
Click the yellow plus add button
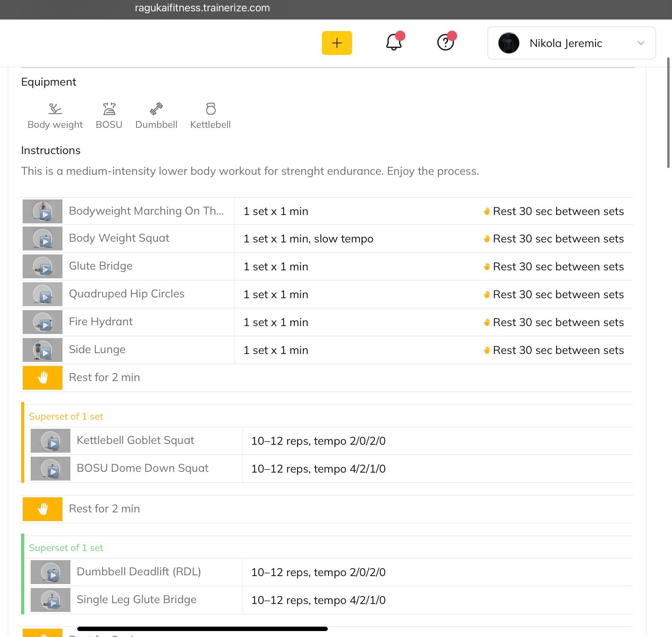click(x=337, y=43)
